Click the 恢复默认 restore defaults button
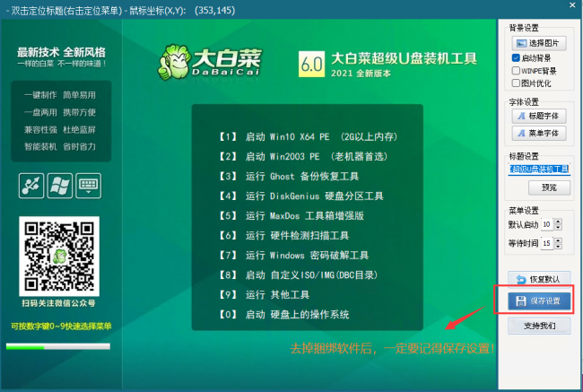The image size is (583, 392). (539, 279)
